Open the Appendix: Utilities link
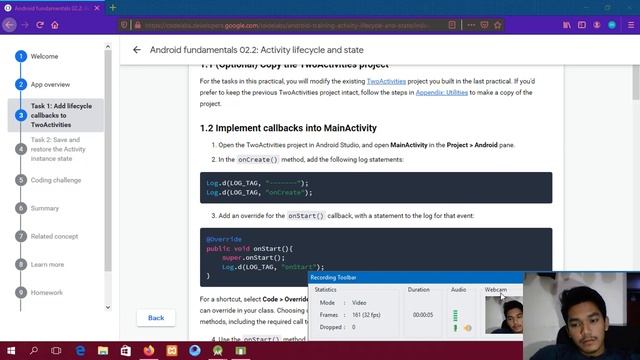 click(442, 93)
